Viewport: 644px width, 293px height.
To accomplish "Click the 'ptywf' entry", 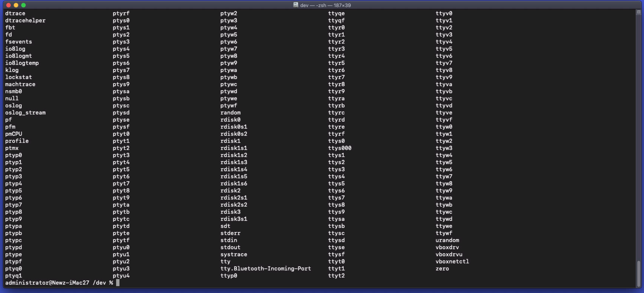I will click(229, 105).
